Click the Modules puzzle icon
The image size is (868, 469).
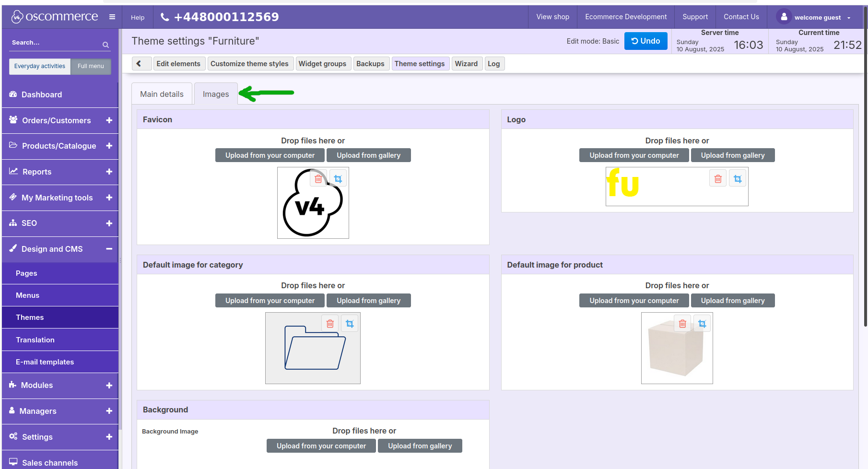13,385
